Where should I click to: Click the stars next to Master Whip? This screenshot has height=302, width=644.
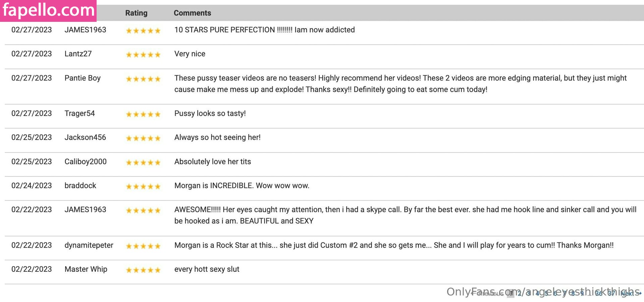143,270
